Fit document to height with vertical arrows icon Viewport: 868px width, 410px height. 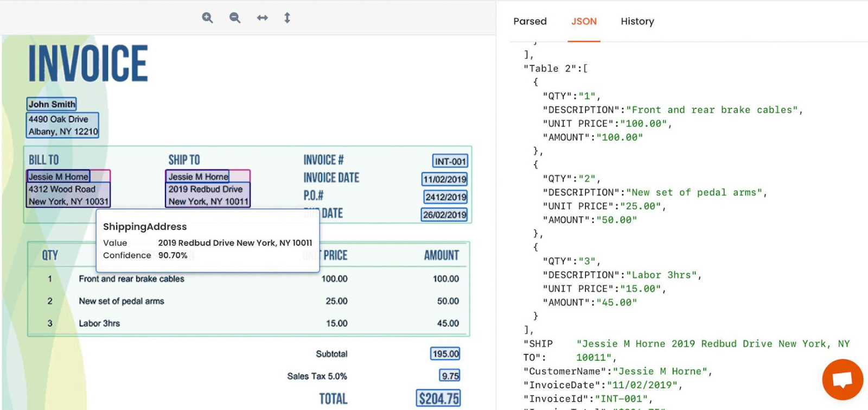tap(287, 18)
